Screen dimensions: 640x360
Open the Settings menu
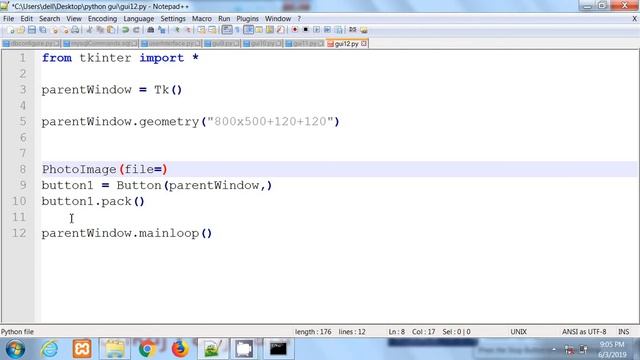(173, 19)
